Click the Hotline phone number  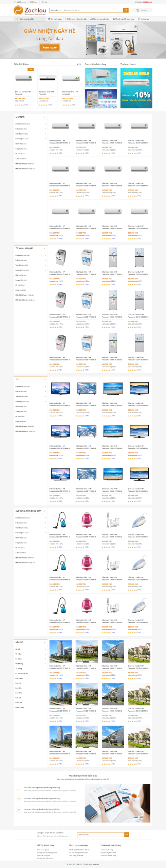pyautogui.click(x=148, y=2)
